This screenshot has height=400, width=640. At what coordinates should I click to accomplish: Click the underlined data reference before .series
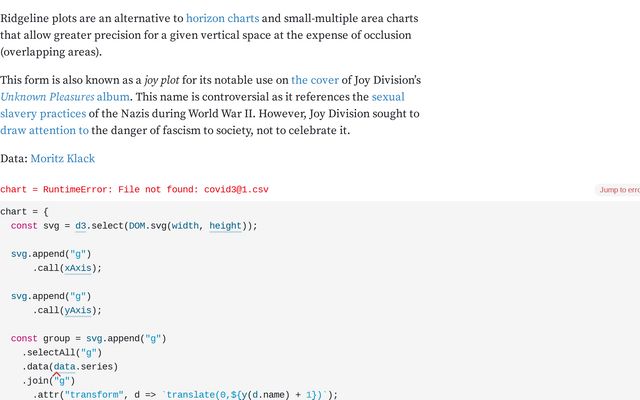(x=65, y=366)
